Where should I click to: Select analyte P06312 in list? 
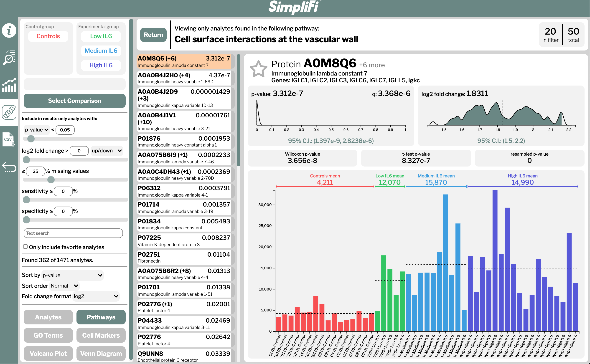[184, 191]
